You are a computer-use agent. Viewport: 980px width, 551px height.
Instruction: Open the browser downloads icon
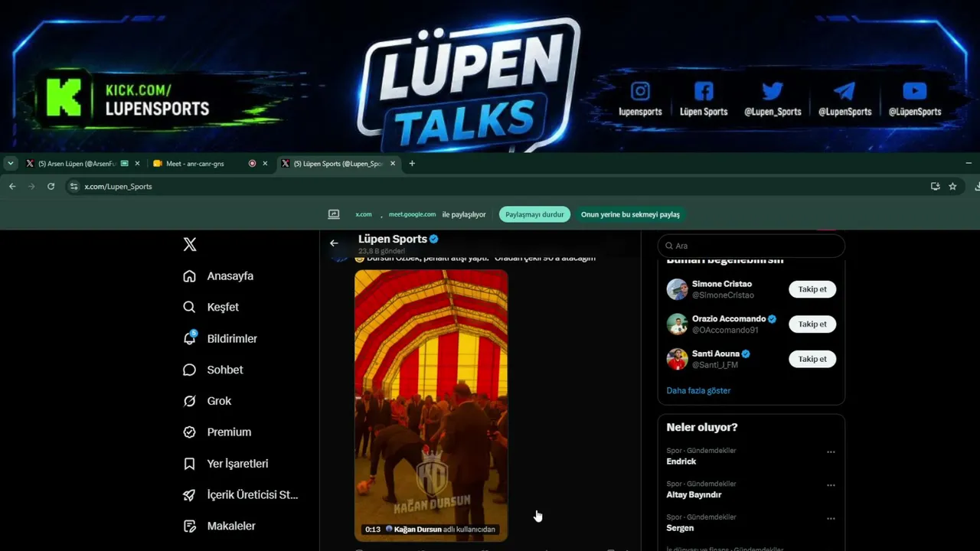pos(977,186)
